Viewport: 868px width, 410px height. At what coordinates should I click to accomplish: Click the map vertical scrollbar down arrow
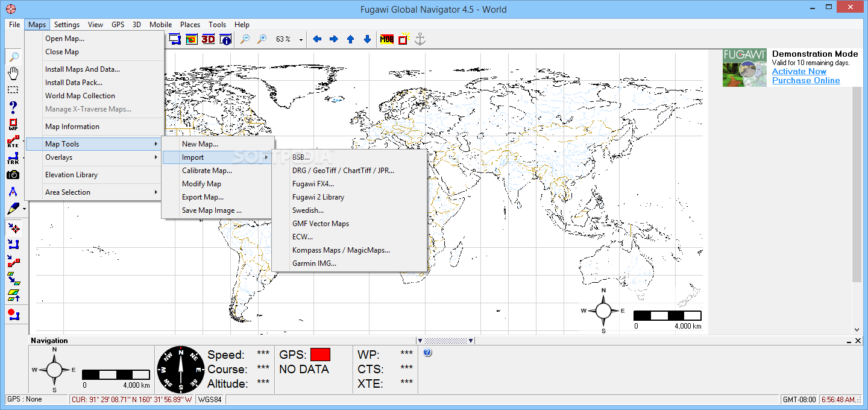[x=857, y=330]
